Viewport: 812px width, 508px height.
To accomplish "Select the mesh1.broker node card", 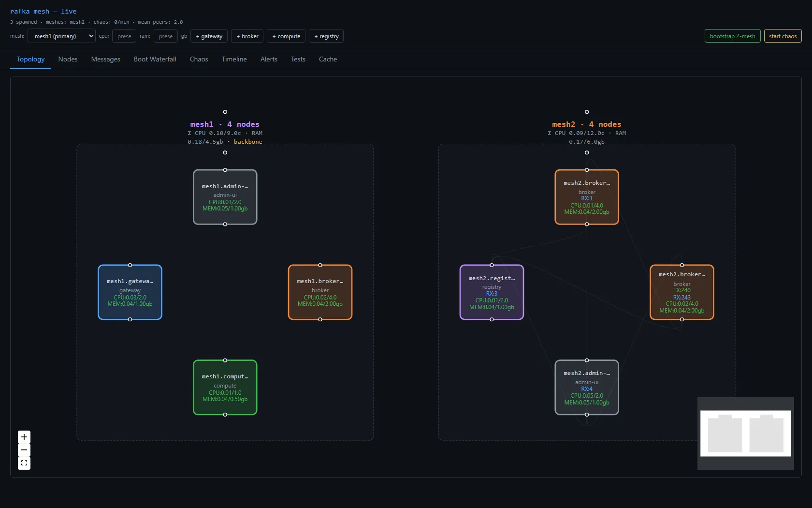I will tap(320, 292).
